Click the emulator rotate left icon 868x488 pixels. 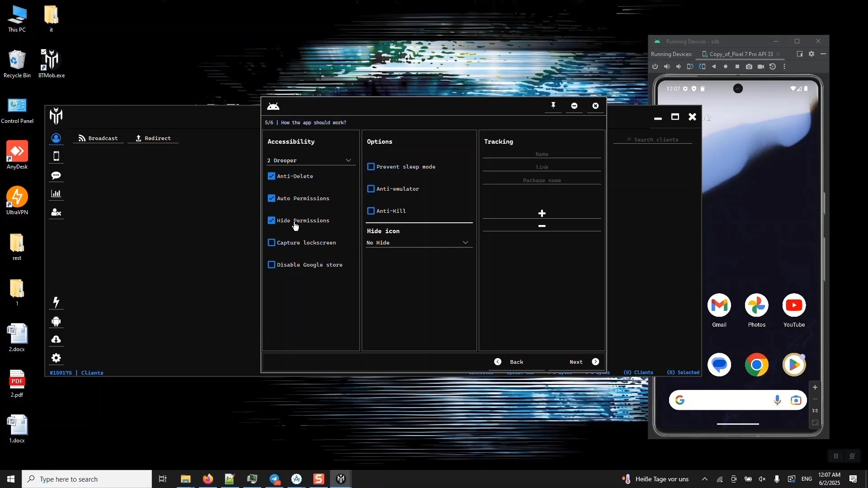(690, 66)
